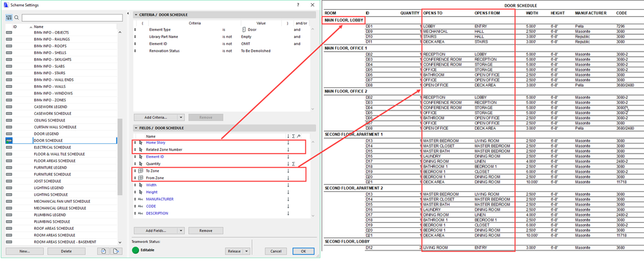Click the import scheme icon button

click(102, 251)
